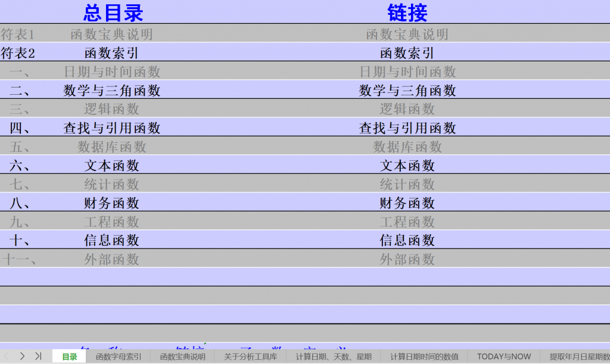Open the 财务函数 link in 链接 column
This screenshot has width=610, height=364.
pyautogui.click(x=407, y=203)
